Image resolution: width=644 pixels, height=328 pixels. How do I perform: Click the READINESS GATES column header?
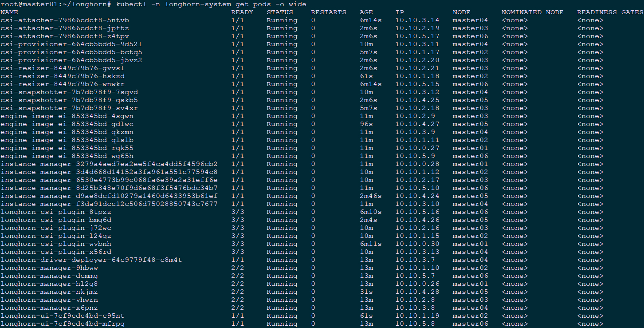(x=610, y=12)
